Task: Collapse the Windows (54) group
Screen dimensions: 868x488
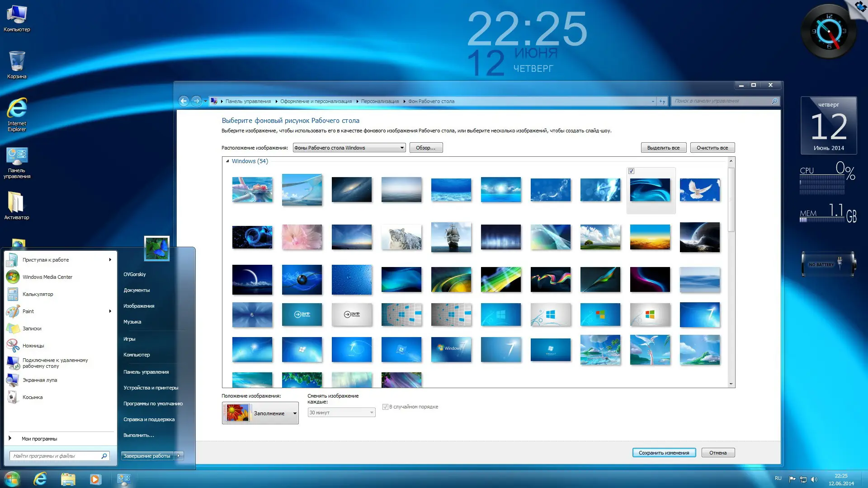Action: [x=227, y=161]
